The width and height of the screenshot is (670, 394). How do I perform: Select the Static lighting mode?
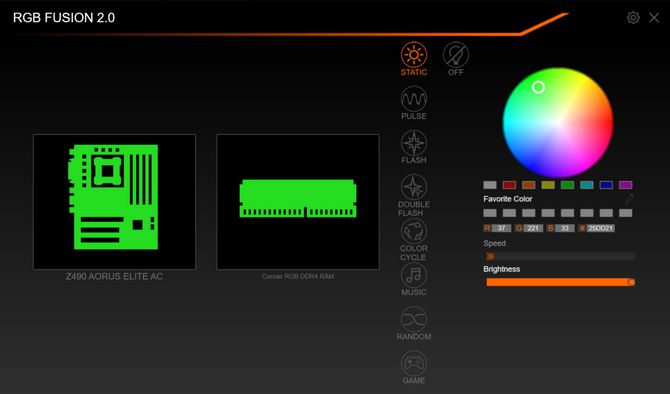tap(414, 59)
